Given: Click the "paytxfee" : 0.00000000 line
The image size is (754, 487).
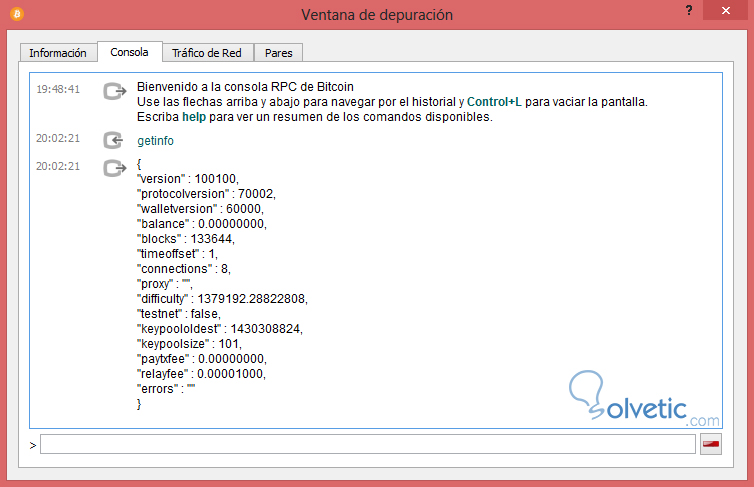Looking at the screenshot, I should [202, 359].
